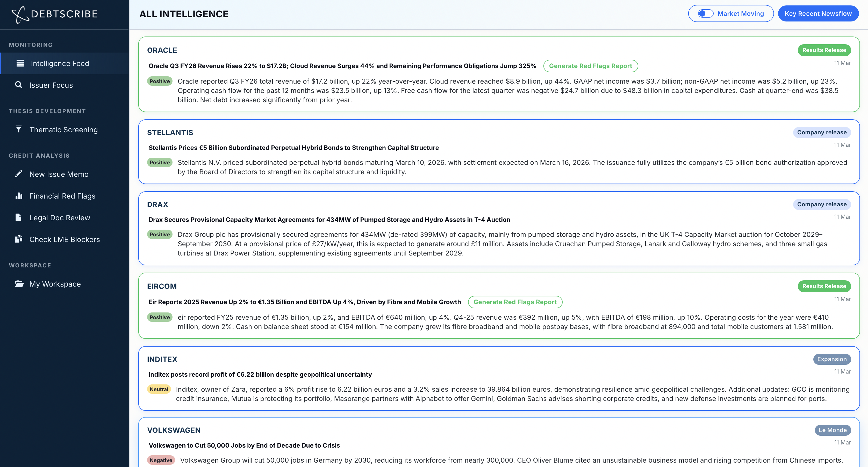Go to Issuer Focus
The height and width of the screenshot is (467, 868).
coord(65,85)
